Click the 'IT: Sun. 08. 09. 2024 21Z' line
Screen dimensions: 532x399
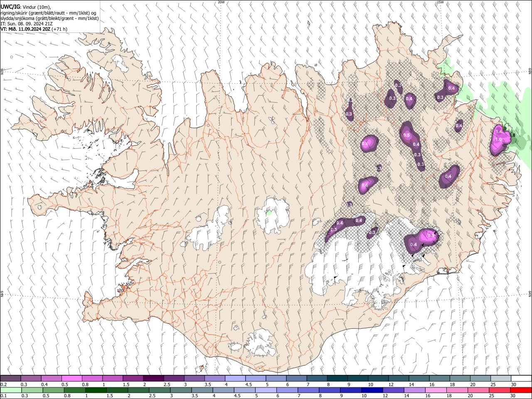26,24
